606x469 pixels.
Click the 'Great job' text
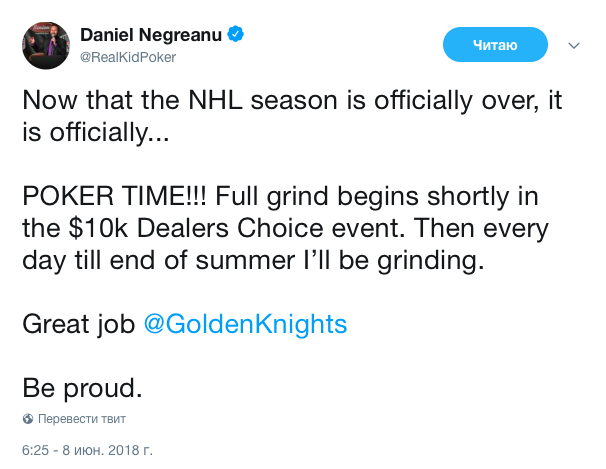pos(79,324)
